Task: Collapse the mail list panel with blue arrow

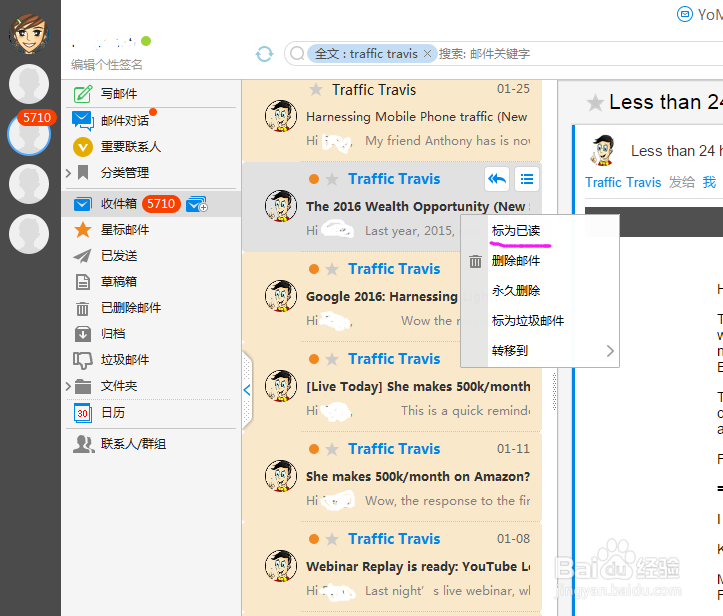Action: [247, 390]
